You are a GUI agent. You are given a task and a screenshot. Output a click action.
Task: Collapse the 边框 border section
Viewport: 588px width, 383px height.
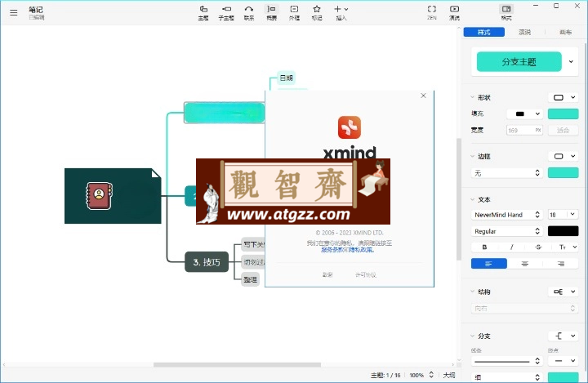[473, 156]
